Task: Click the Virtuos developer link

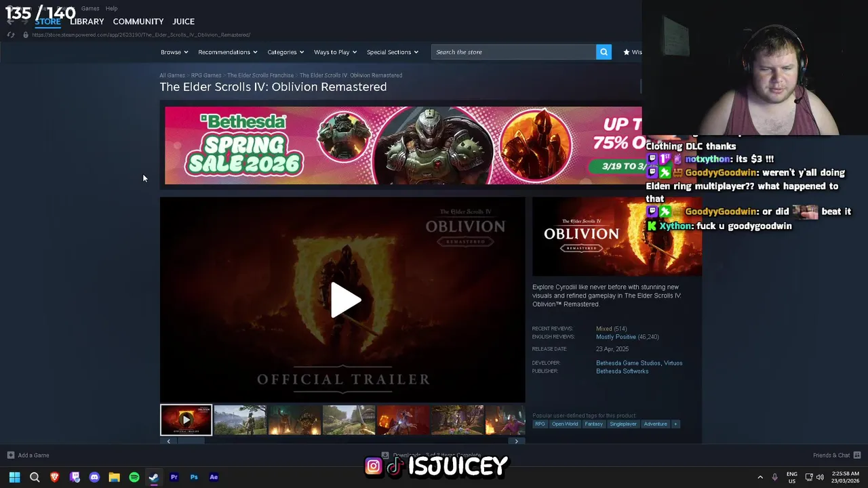Action: [x=673, y=363]
